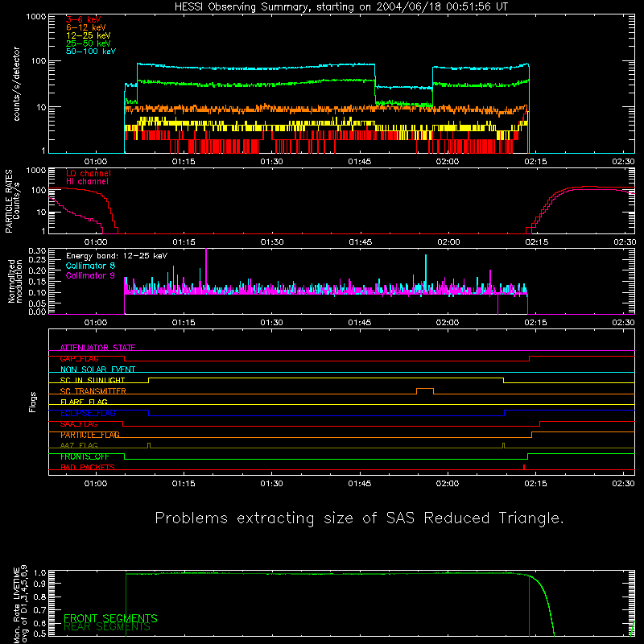
Task: Click the 01:00 tick label under particle rates plot
Action: click(x=96, y=242)
